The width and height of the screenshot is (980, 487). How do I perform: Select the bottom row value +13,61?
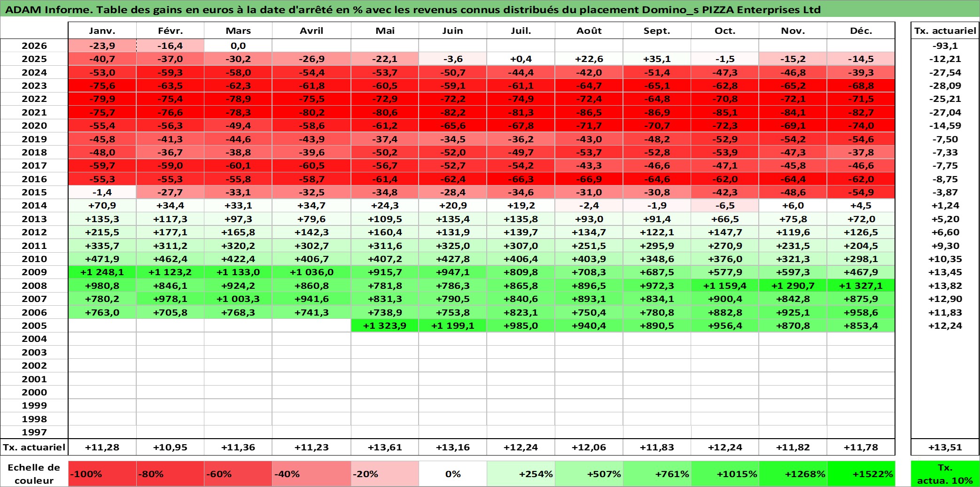click(x=385, y=447)
